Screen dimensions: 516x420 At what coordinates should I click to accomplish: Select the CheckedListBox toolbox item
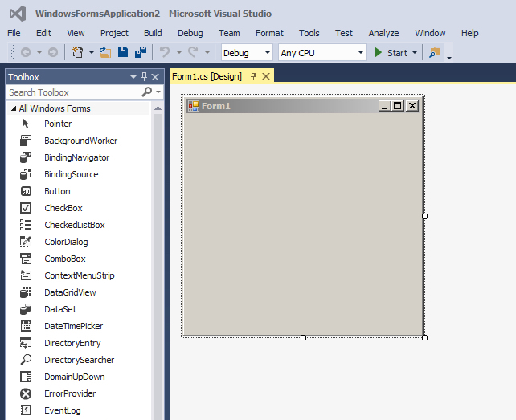coord(74,225)
